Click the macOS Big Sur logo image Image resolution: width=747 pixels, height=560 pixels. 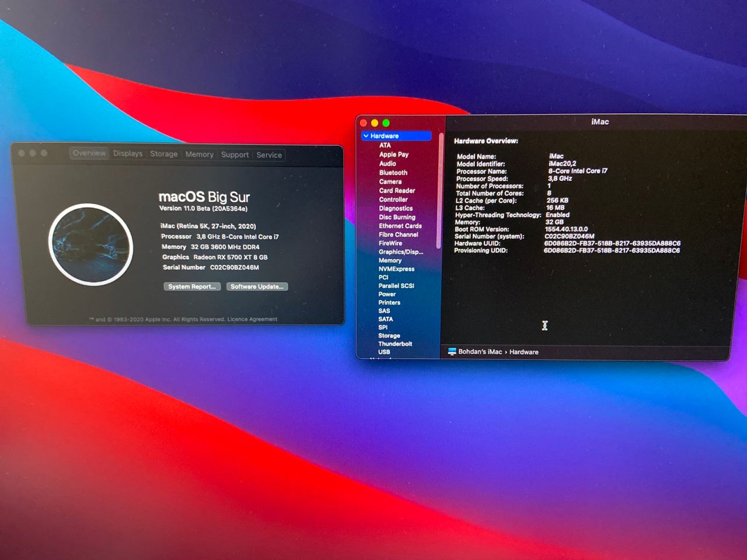tap(90, 244)
